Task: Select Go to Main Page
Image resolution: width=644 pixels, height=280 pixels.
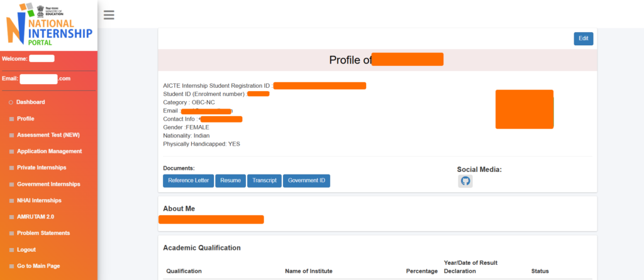Action: click(x=38, y=266)
